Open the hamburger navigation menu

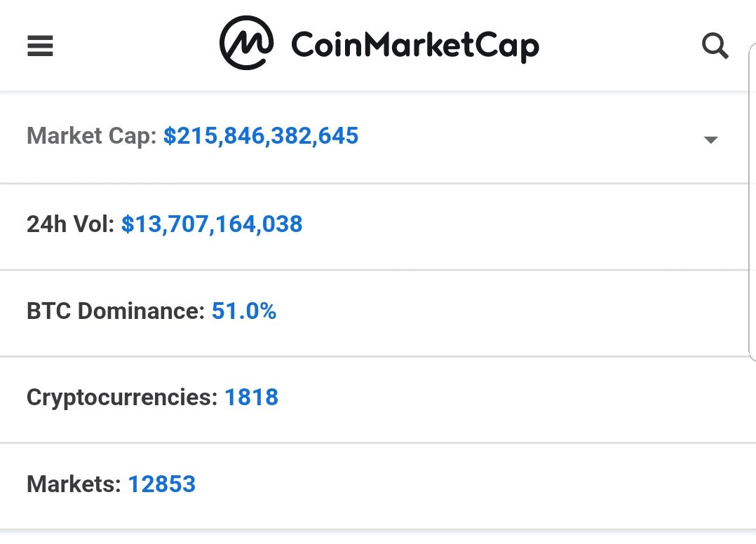[40, 46]
